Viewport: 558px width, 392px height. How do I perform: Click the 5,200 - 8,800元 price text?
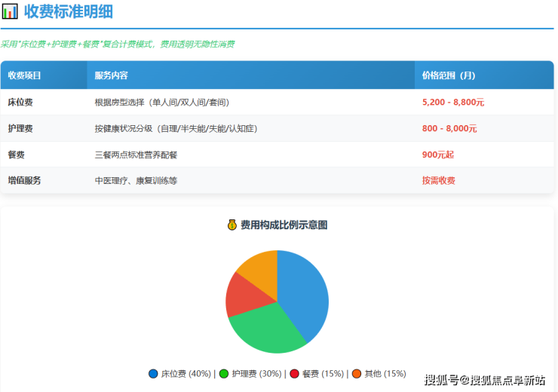pos(452,102)
